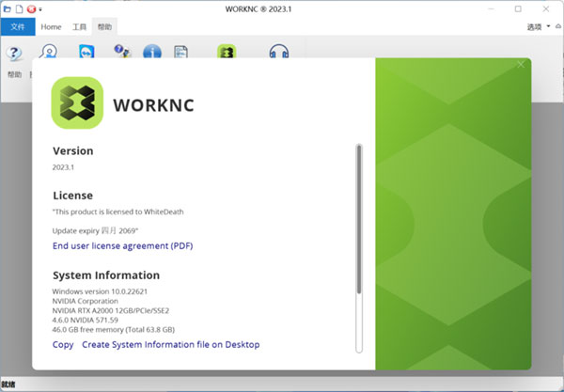
Task: Click 'NVIDIA RTX A2000 12GB/PCIe/SSE2' line
Action: pos(111,310)
